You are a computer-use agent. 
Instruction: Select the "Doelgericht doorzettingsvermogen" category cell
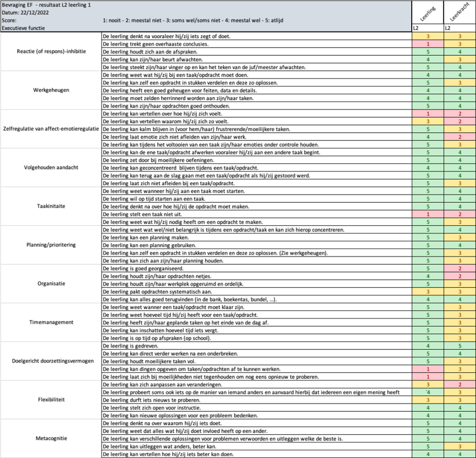pos(51,361)
